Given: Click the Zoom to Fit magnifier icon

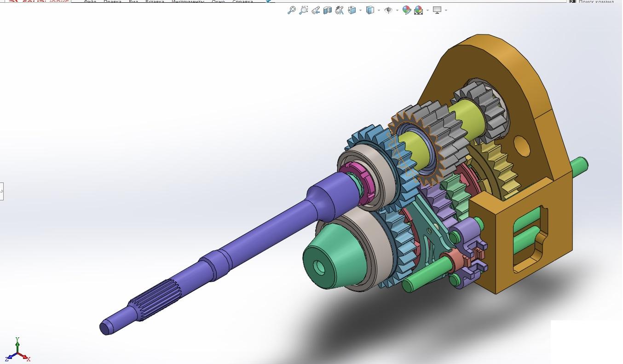Looking at the screenshot, I should pyautogui.click(x=291, y=10).
